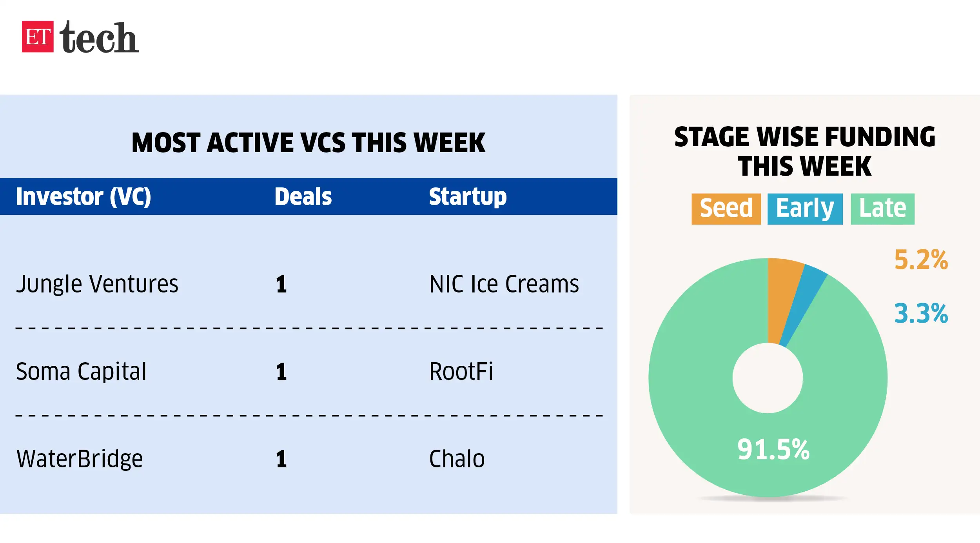The width and height of the screenshot is (980, 543).
Task: Click the Deals column header
Action: [x=303, y=196]
